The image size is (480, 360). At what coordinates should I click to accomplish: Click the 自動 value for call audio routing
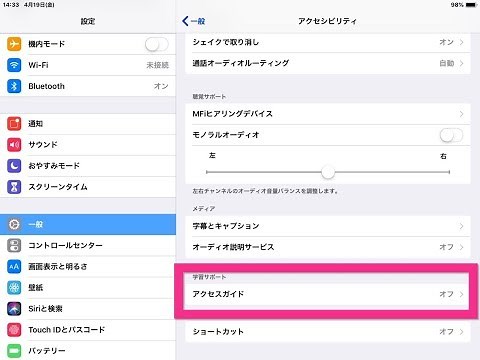pos(447,63)
